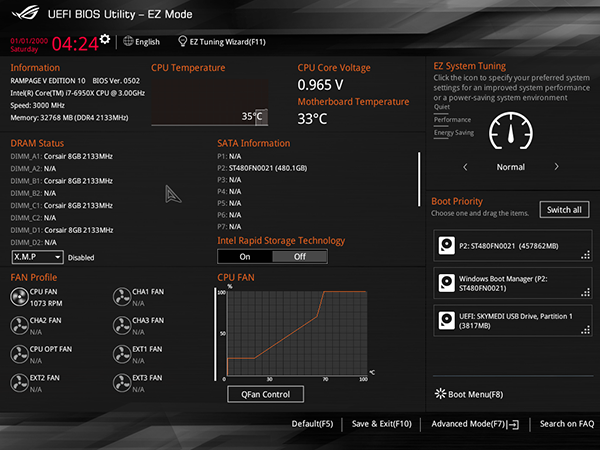600x450 pixels.
Task: Click the EXT3 FAN fan icon
Action: coord(122,383)
